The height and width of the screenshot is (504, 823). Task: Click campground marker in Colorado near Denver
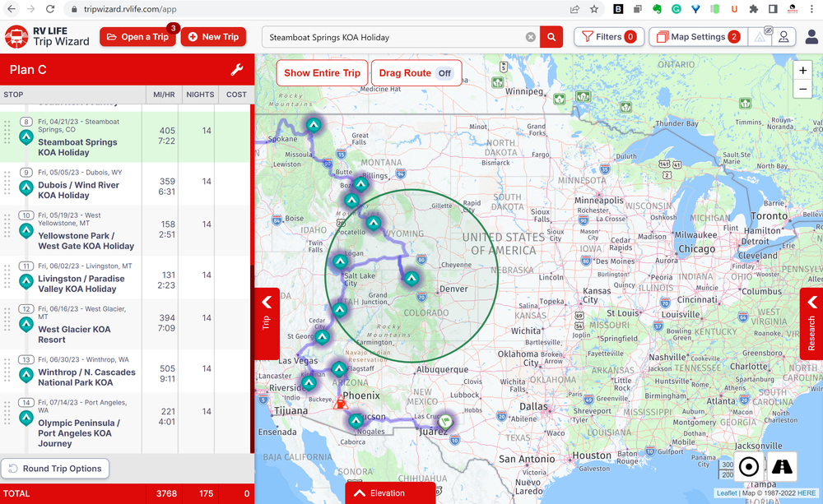(x=411, y=278)
